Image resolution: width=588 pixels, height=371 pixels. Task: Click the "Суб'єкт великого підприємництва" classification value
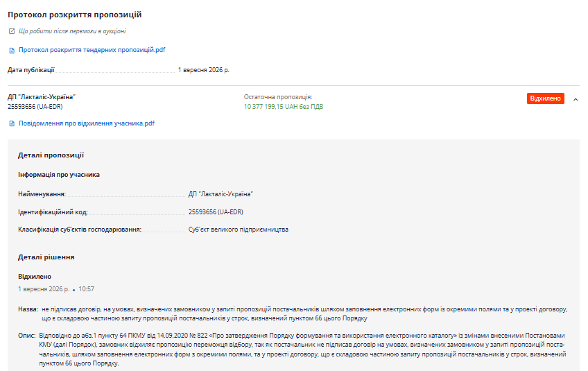238,230
